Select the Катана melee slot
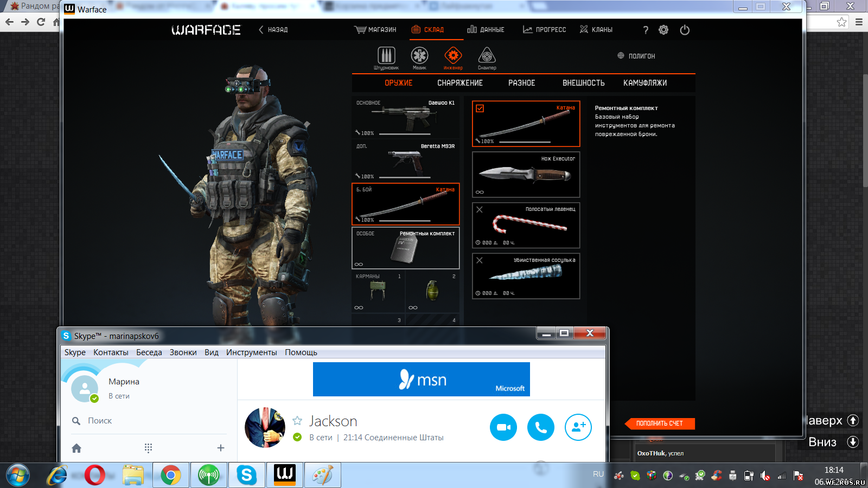868x488 pixels. 406,204
